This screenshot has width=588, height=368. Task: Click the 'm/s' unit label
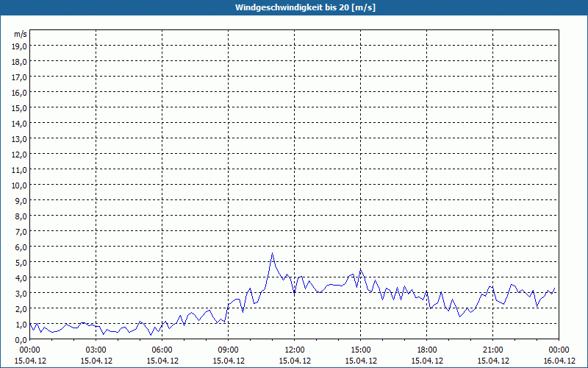(x=21, y=34)
